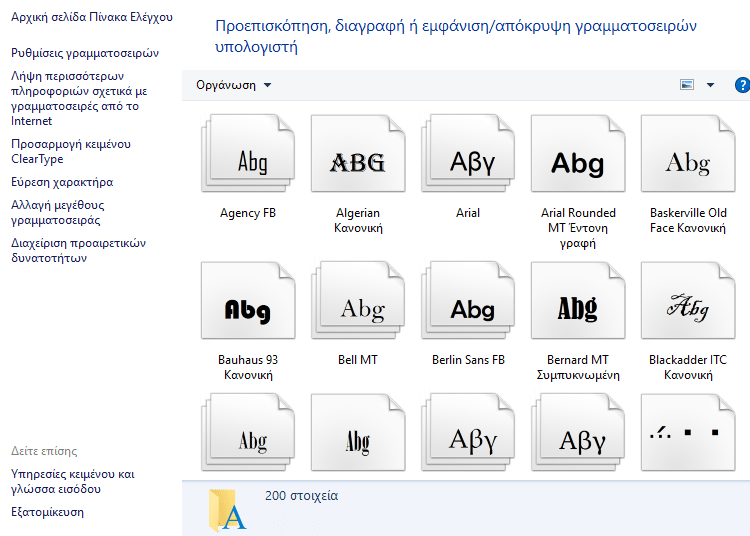Select the Algerian font icon
The image size is (750, 536).
pos(358,153)
